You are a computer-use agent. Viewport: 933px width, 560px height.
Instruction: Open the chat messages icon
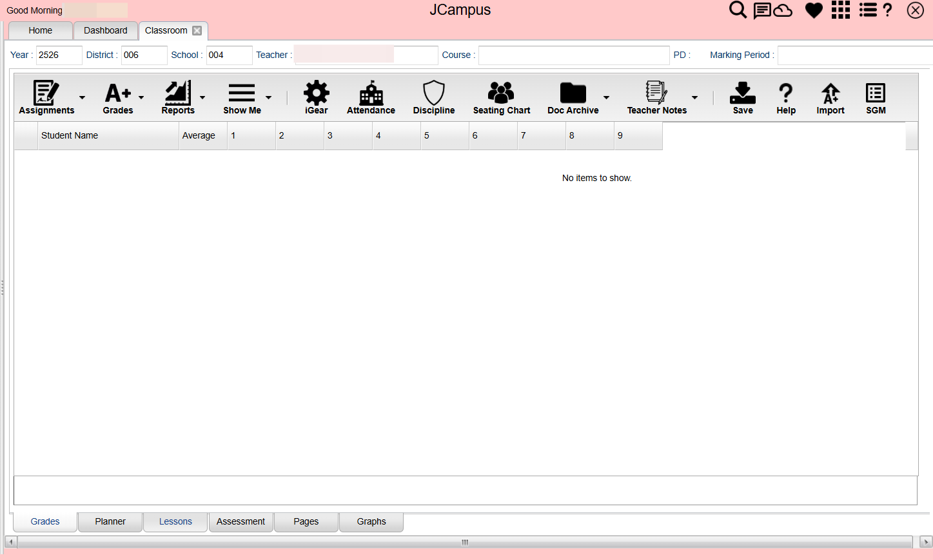(x=762, y=10)
